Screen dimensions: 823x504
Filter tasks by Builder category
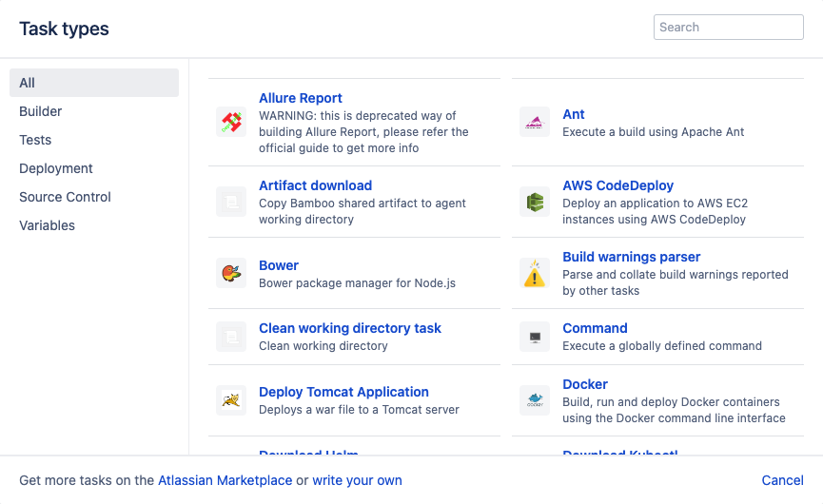coord(94,111)
